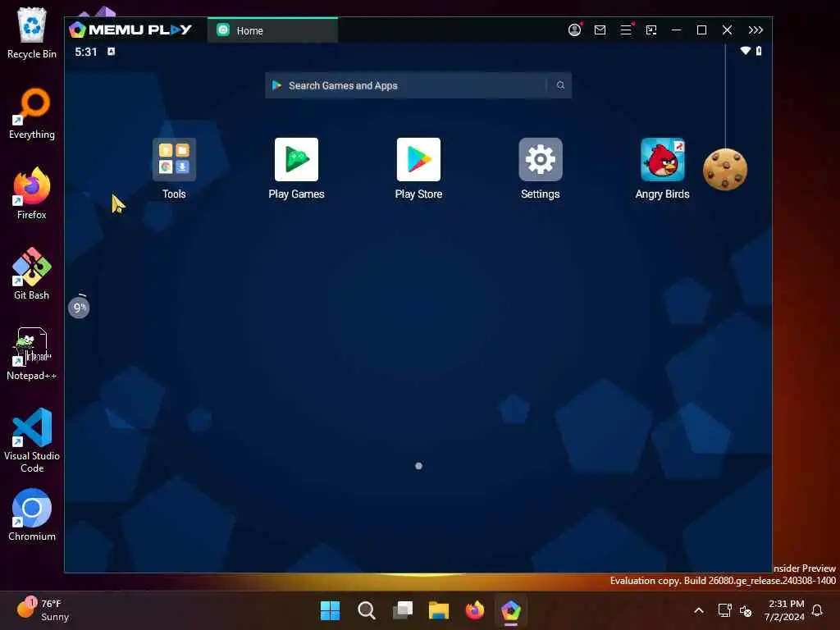Launch the Angry Birds game

click(x=663, y=160)
